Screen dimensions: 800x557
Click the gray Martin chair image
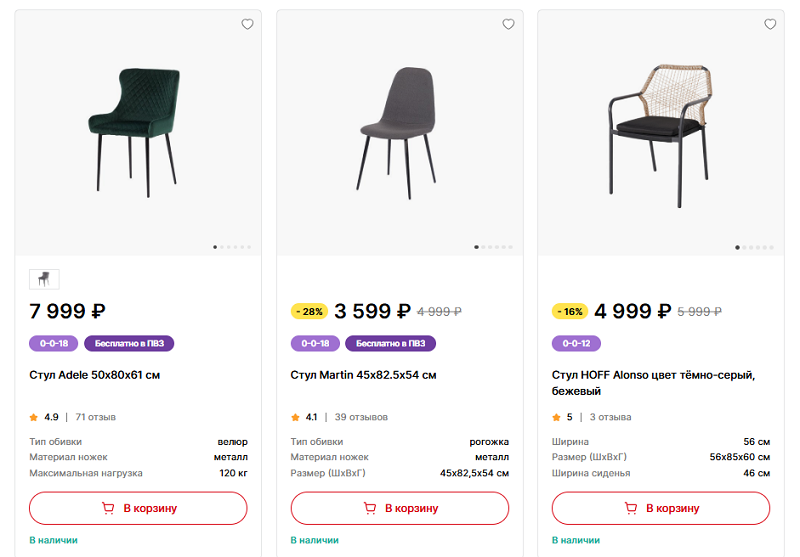(399, 128)
